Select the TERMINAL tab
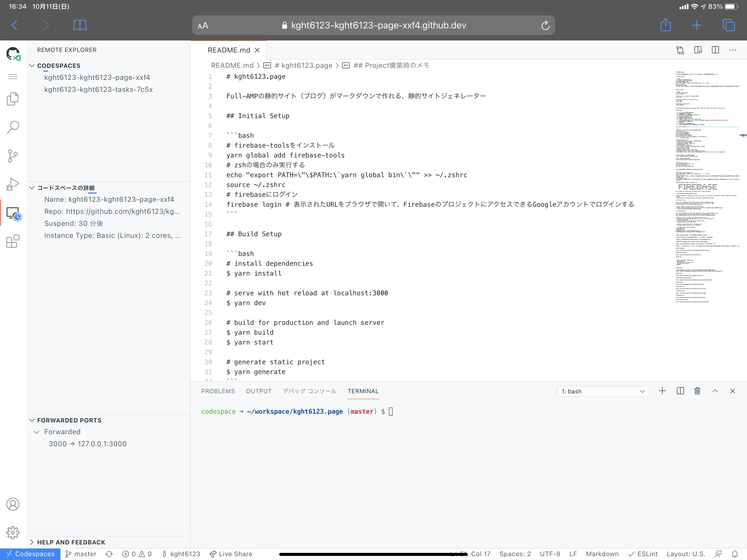747x560 pixels. pos(363,391)
